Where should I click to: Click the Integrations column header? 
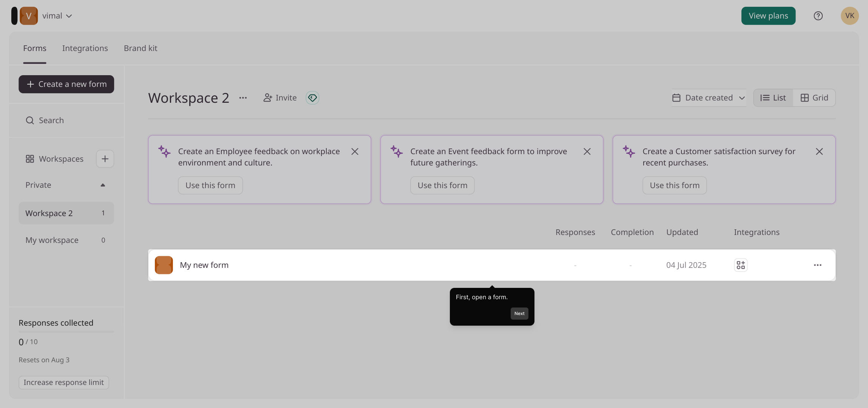tap(757, 232)
